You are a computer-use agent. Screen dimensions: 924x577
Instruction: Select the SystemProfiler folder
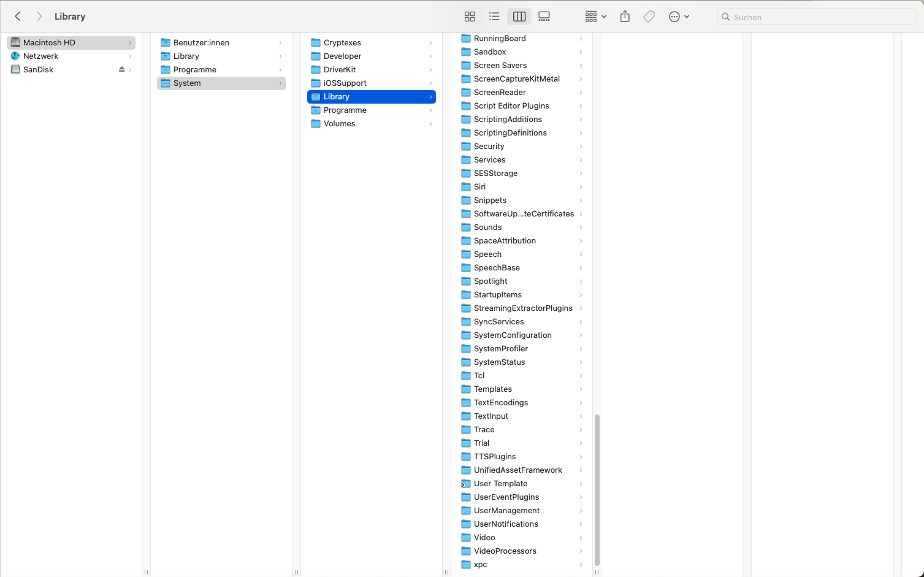pyautogui.click(x=522, y=348)
